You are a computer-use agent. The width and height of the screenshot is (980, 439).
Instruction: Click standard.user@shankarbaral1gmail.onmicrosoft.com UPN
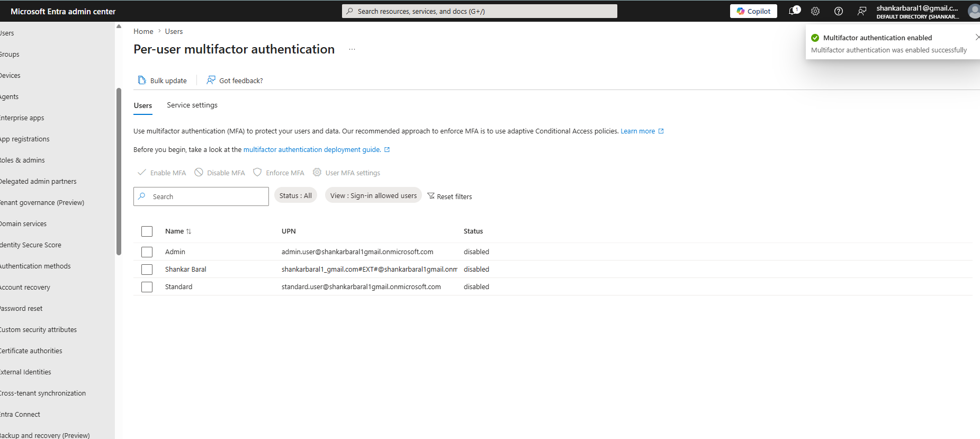[361, 287]
